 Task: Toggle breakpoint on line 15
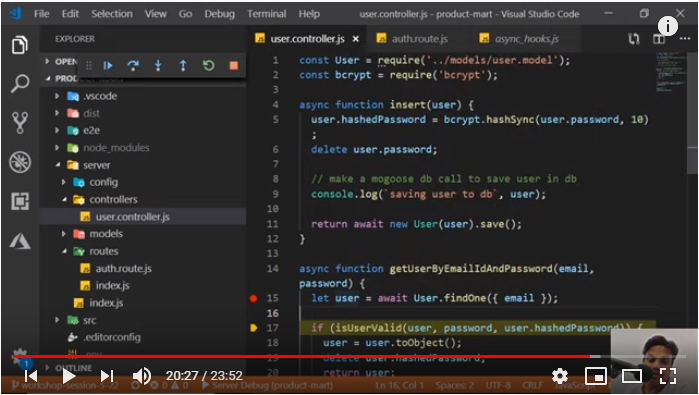[x=254, y=298]
